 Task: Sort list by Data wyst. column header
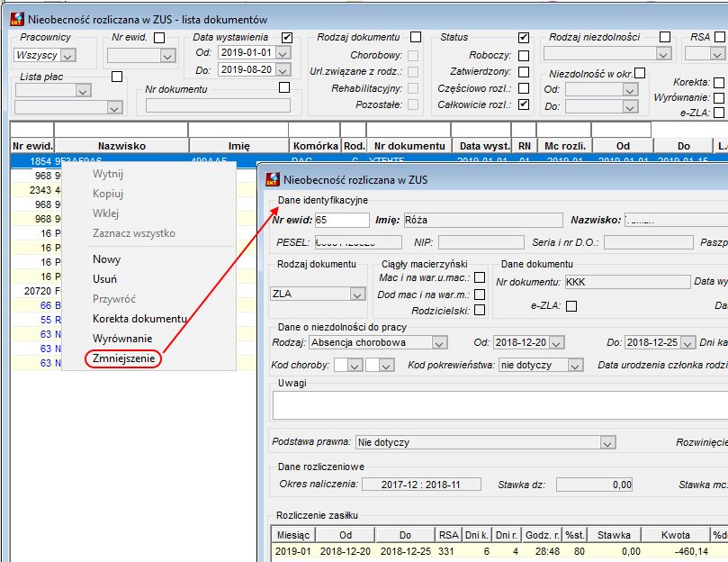pos(482,146)
